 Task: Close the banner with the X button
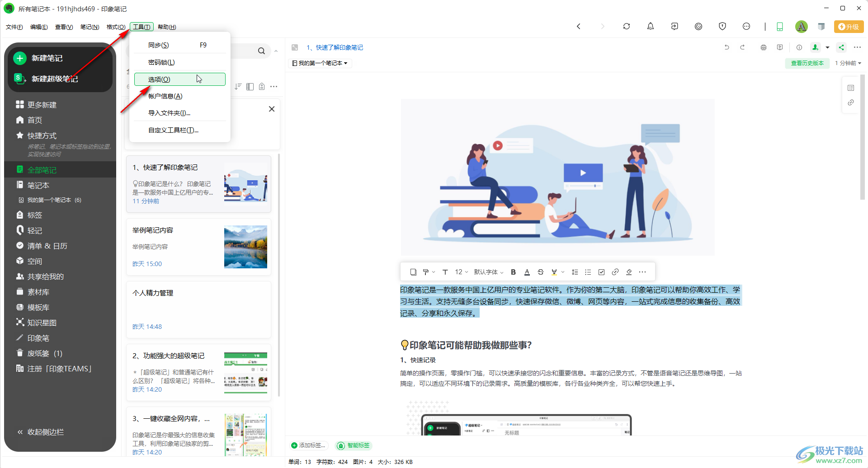pyautogui.click(x=272, y=109)
